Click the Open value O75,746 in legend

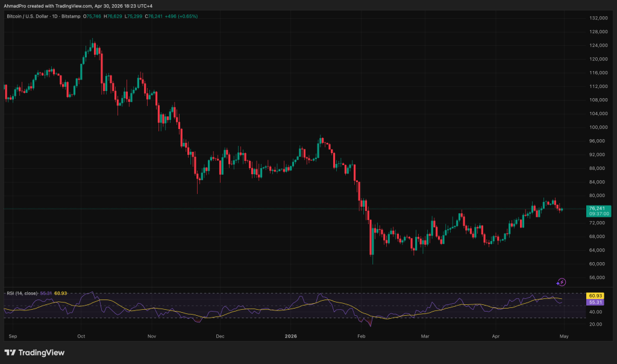(x=93, y=16)
